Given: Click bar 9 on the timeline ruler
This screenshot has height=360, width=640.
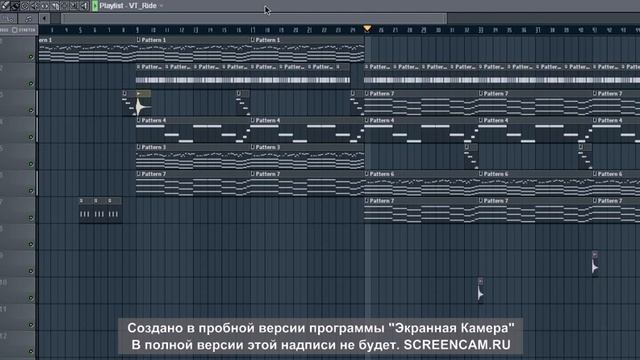Looking at the screenshot, I should (138, 30).
